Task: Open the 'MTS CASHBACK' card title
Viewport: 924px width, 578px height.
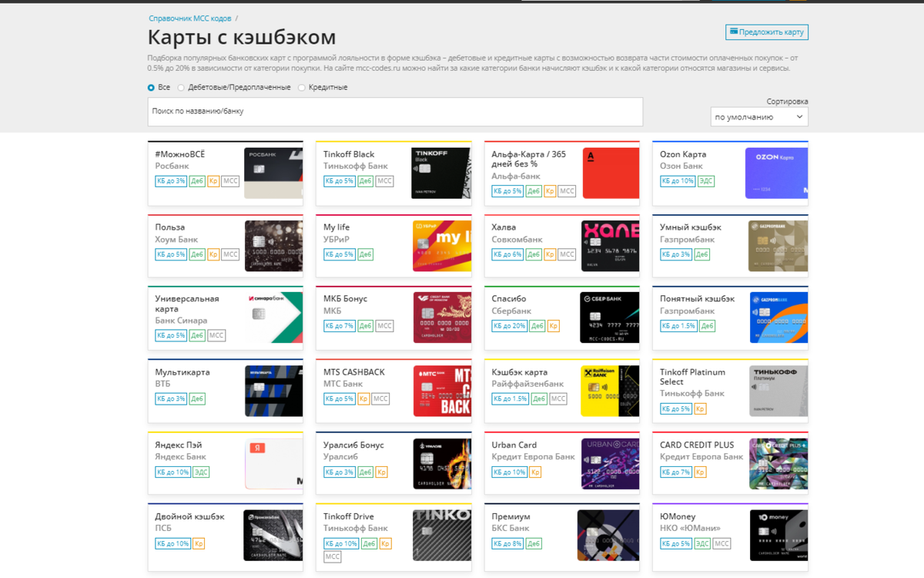Action: [354, 371]
